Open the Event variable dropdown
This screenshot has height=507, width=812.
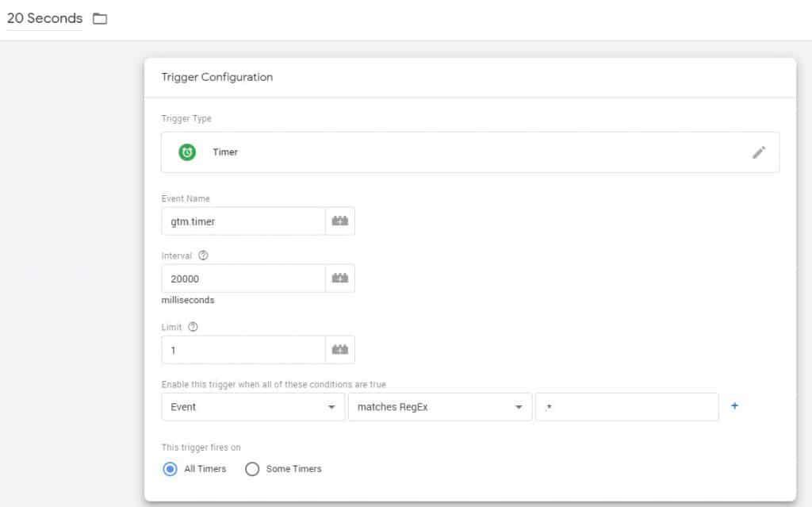[x=253, y=407]
